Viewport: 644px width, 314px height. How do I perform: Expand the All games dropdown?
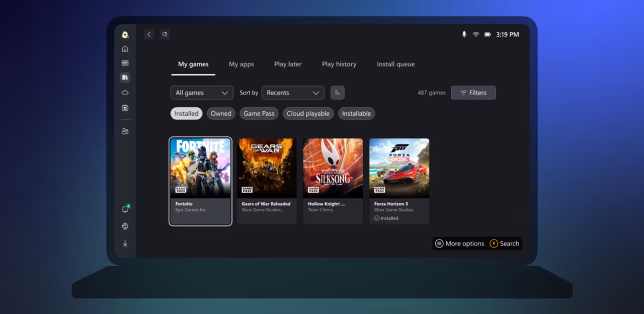(x=202, y=93)
